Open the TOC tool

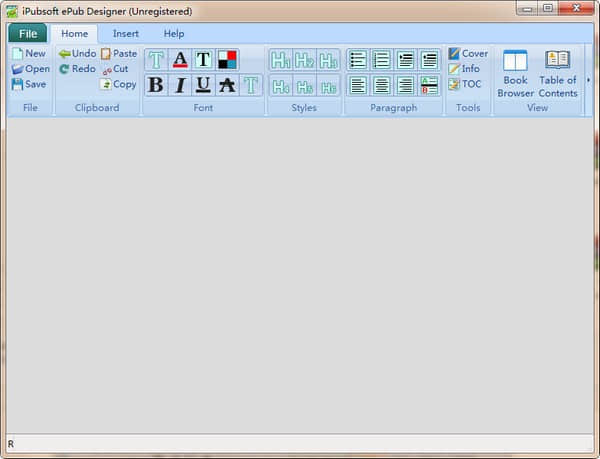tap(465, 84)
